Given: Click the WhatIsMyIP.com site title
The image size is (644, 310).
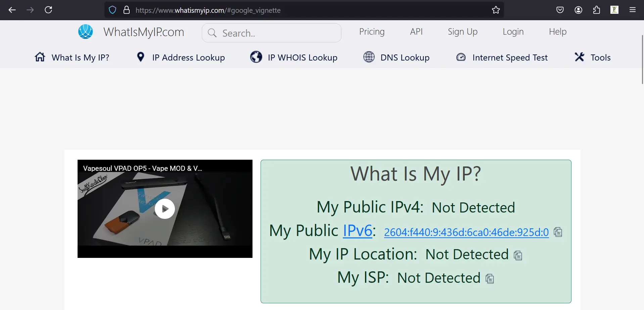Looking at the screenshot, I should [144, 32].
